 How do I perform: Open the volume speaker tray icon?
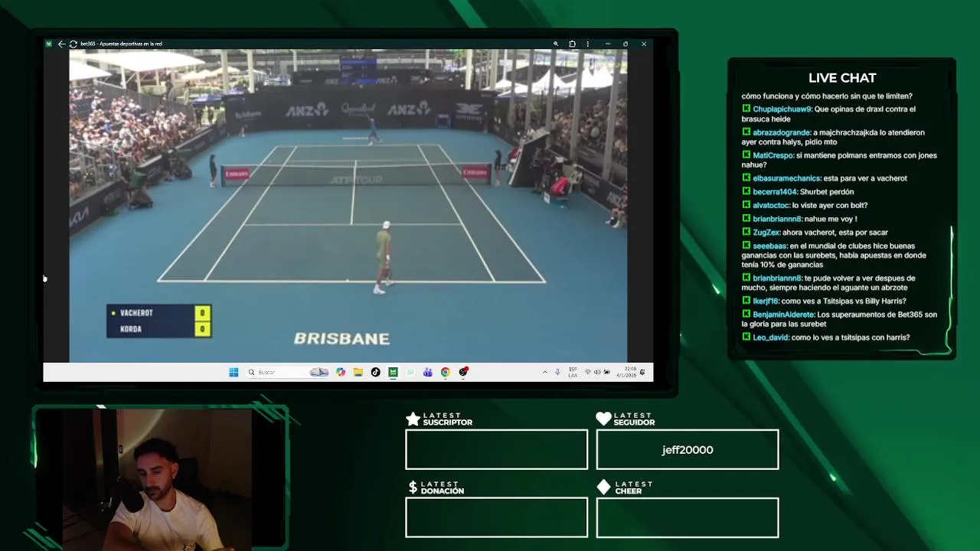click(x=597, y=372)
